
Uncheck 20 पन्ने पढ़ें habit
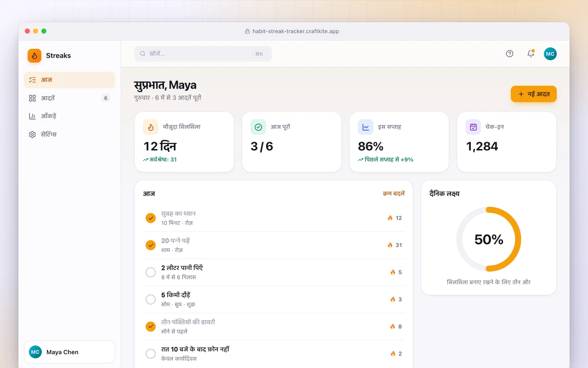[151, 245]
